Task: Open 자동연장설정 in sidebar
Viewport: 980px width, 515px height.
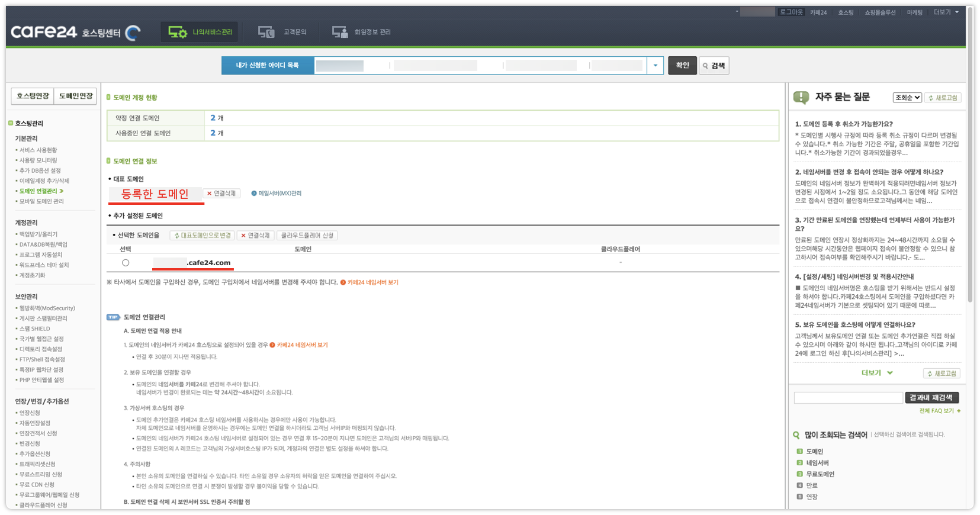Action: (x=34, y=423)
